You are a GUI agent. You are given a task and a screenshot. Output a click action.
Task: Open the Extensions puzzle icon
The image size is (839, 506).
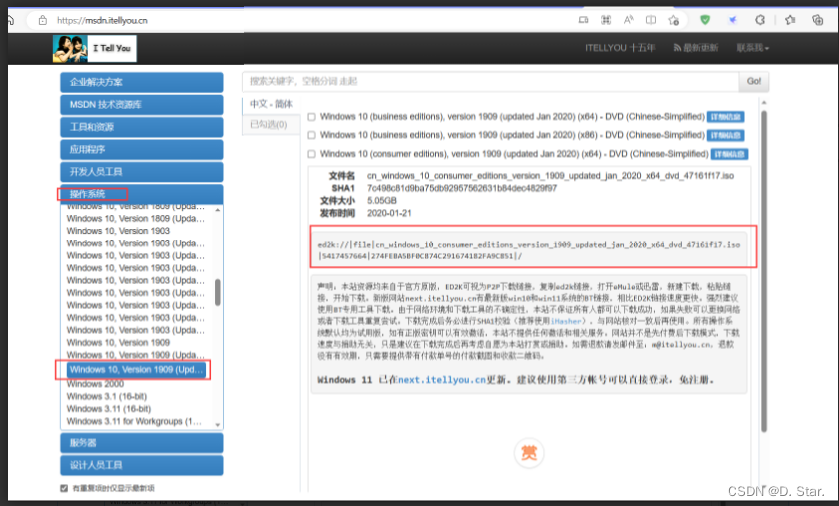pyautogui.click(x=760, y=20)
